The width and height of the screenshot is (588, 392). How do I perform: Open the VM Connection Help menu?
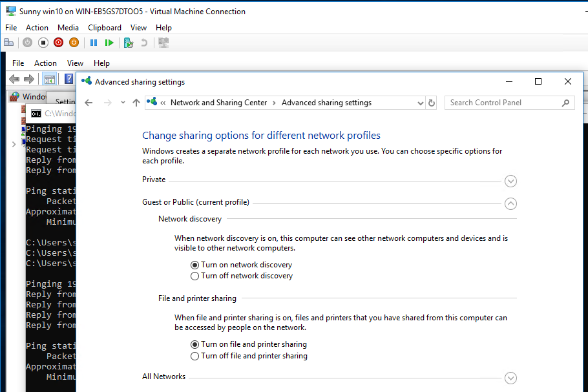[163, 28]
